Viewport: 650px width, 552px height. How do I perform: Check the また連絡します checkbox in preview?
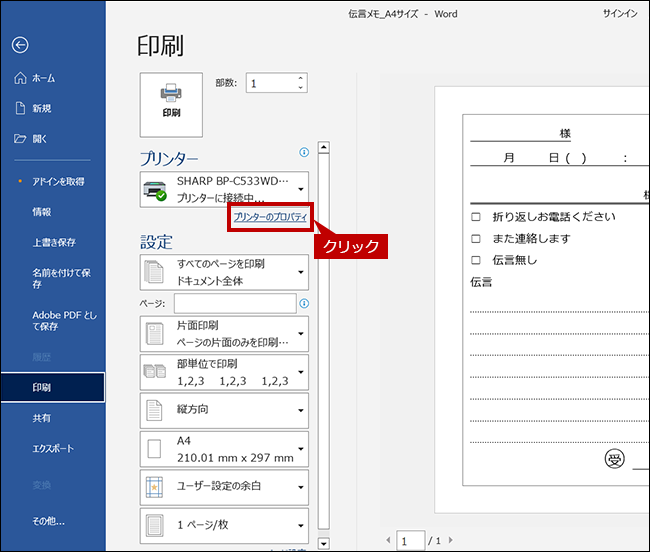pyautogui.click(x=476, y=239)
